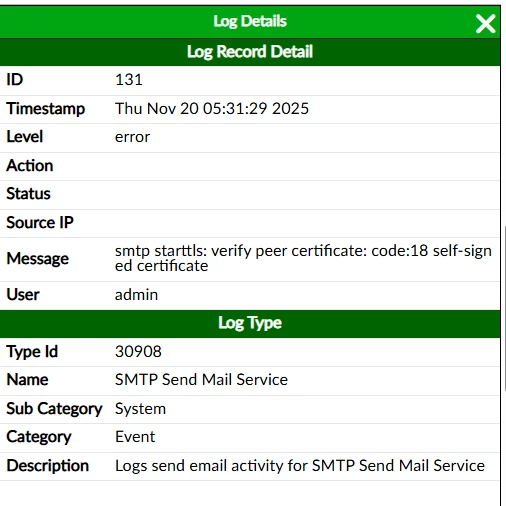Click the Log Details title bar

point(250,22)
